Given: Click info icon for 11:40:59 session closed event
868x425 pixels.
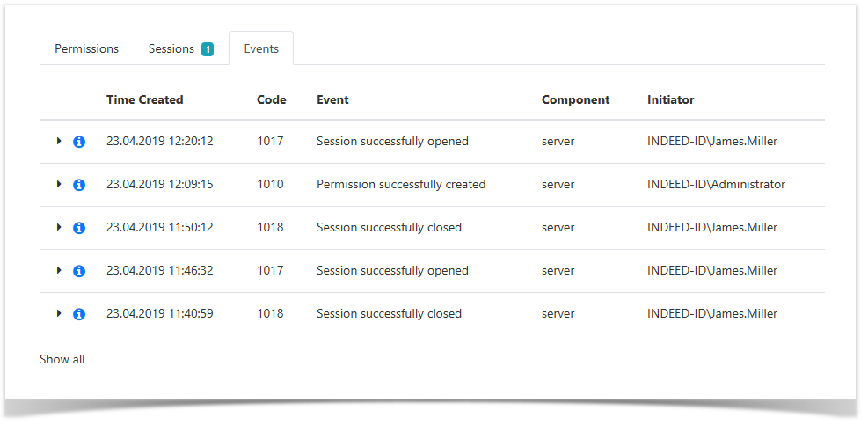Looking at the screenshot, I should click(79, 314).
